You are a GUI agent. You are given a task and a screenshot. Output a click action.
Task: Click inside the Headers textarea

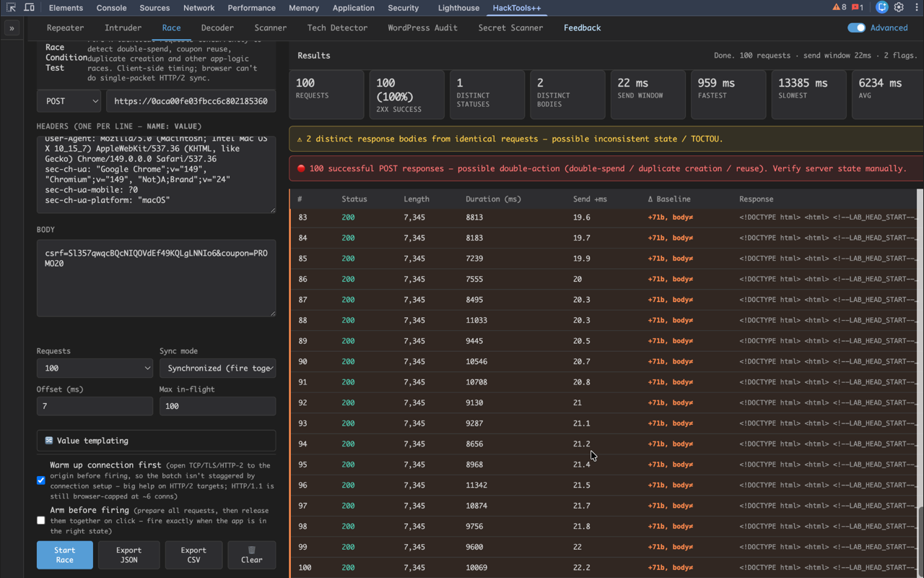(156, 174)
